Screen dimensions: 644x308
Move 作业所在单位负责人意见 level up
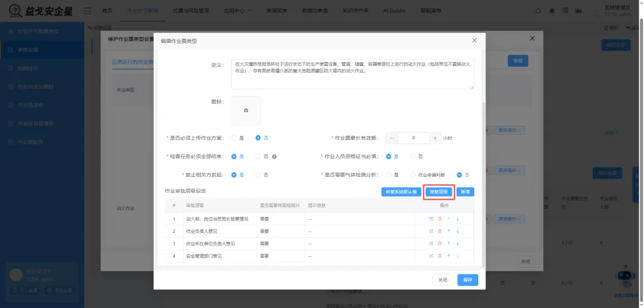tap(448, 244)
